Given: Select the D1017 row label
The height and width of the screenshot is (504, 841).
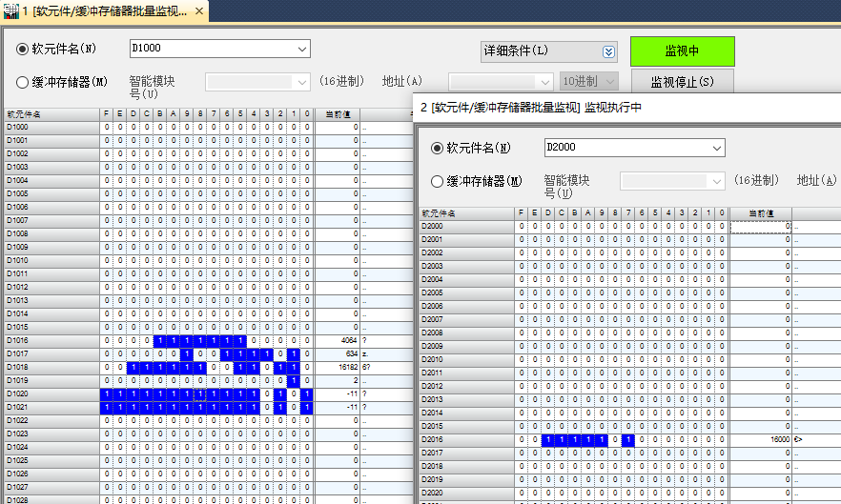Looking at the screenshot, I should point(52,353).
